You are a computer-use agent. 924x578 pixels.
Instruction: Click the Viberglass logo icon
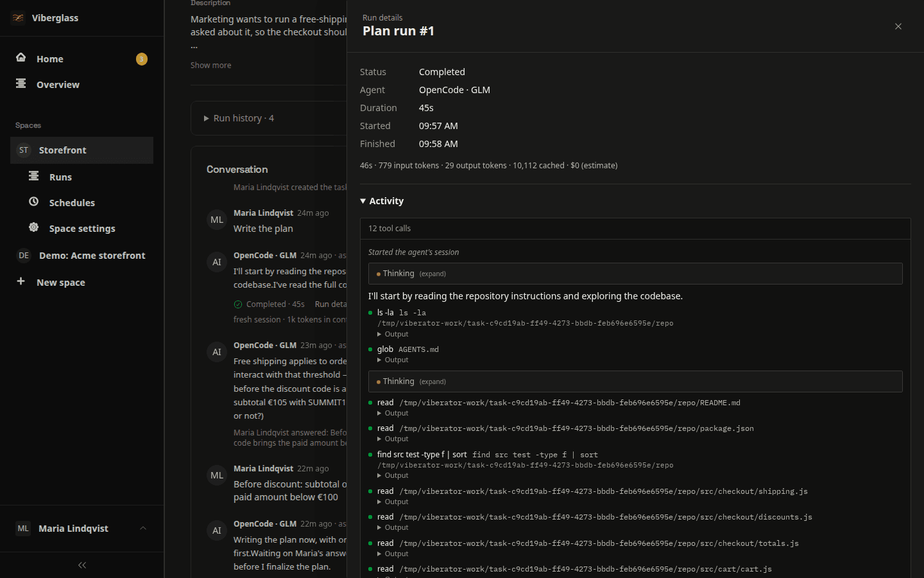click(18, 18)
